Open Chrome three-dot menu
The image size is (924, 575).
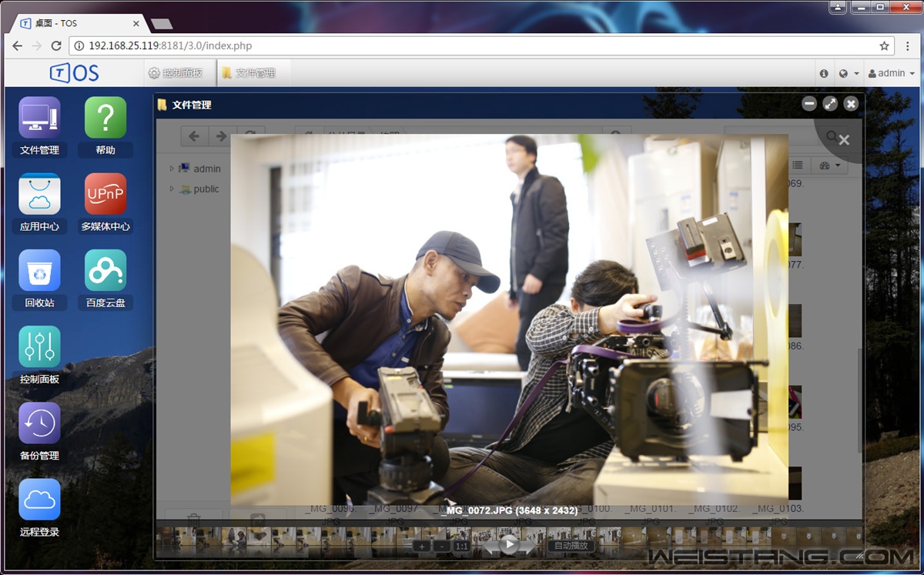(908, 46)
